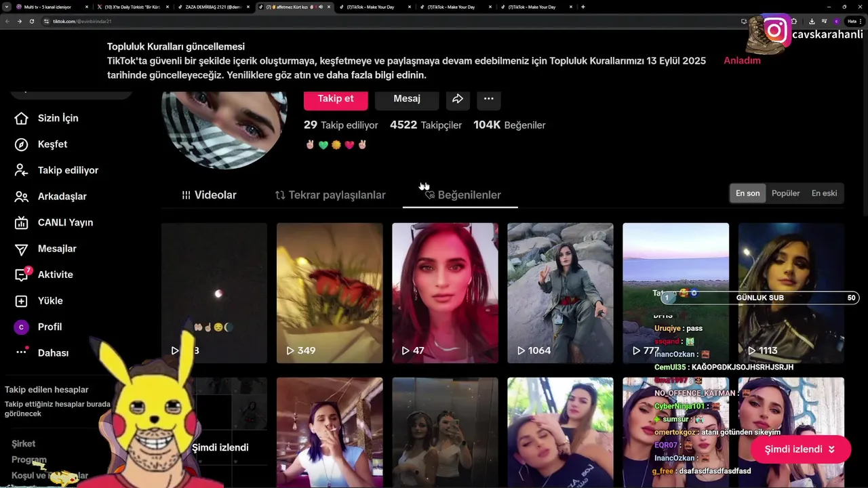Open Mesajlar in the sidebar
The image size is (868, 488).
[x=45, y=249]
